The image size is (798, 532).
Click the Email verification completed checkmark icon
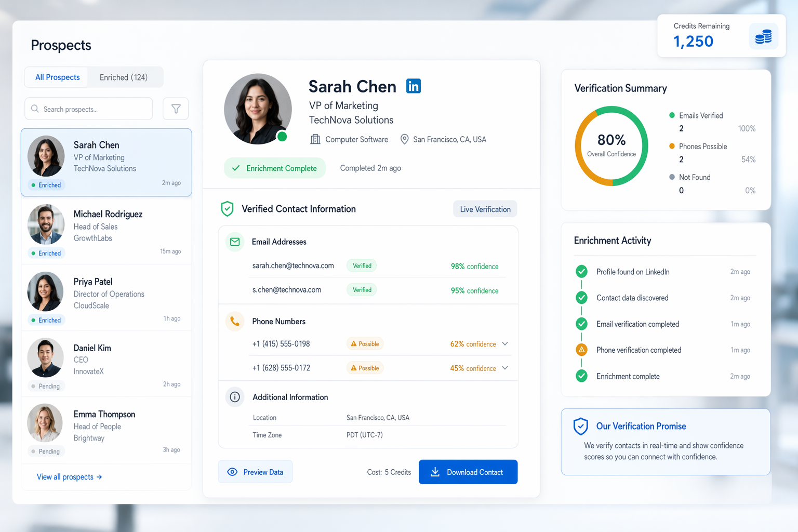582,324
